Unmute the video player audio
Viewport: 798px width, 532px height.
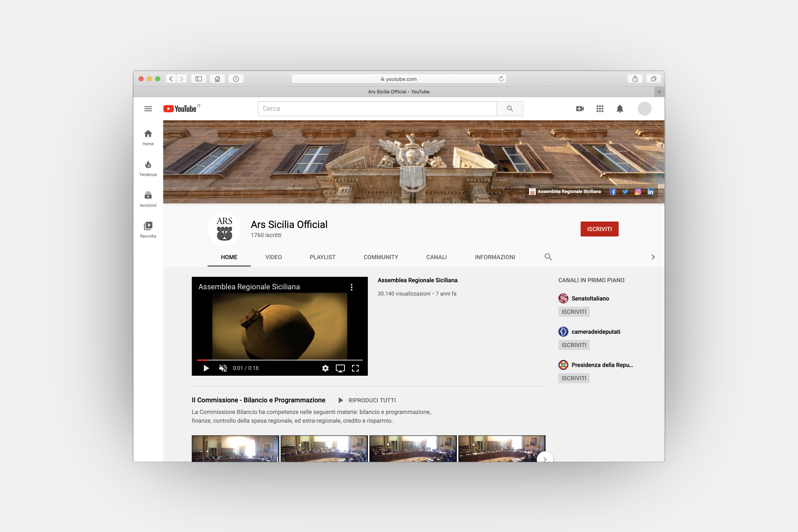223,368
